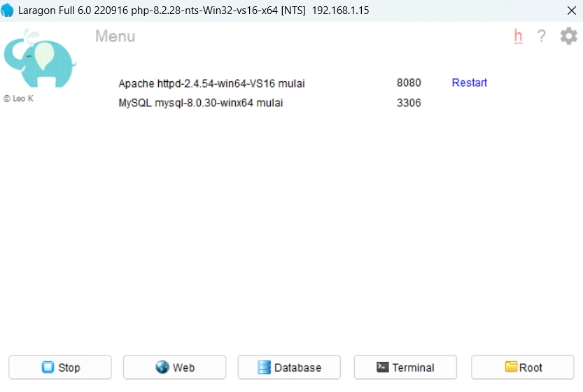Open the Database button

(289, 367)
